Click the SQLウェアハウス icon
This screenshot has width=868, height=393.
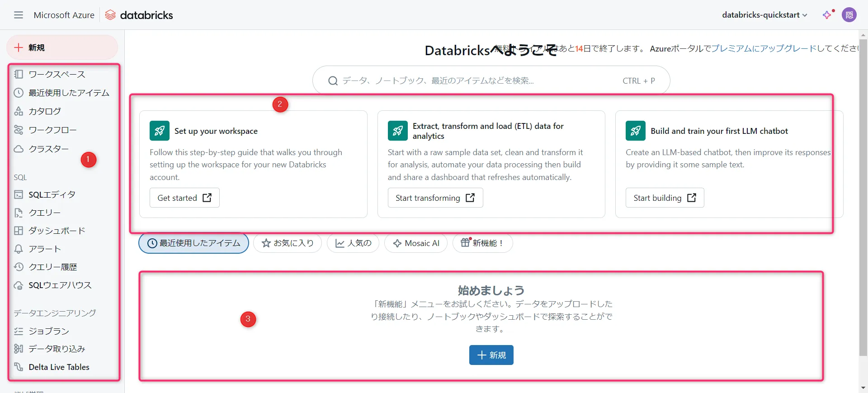tap(19, 285)
